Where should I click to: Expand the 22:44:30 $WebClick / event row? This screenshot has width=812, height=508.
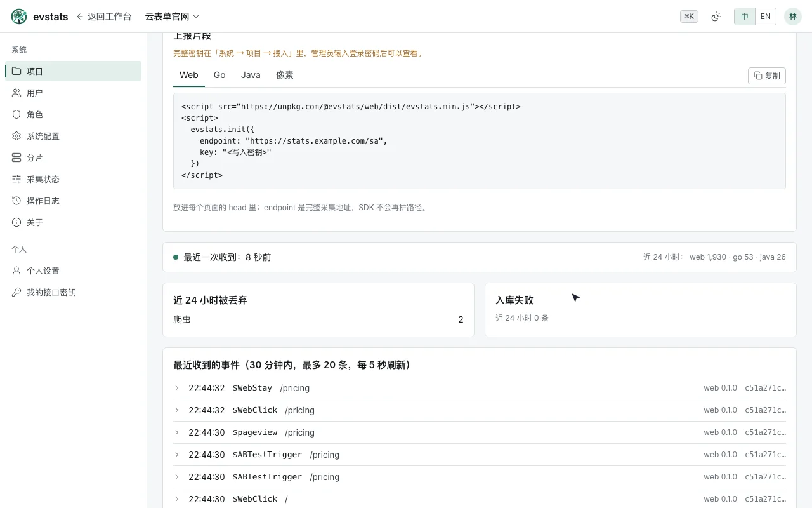point(480,499)
